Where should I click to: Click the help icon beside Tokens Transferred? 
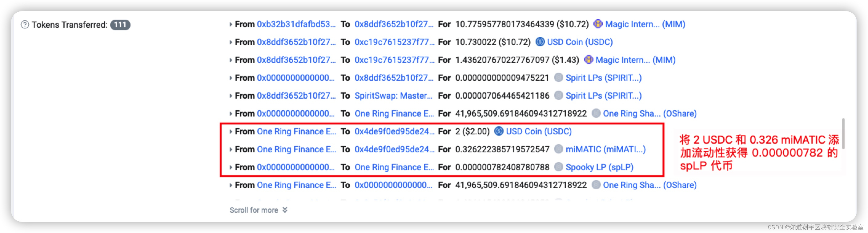[x=25, y=25]
